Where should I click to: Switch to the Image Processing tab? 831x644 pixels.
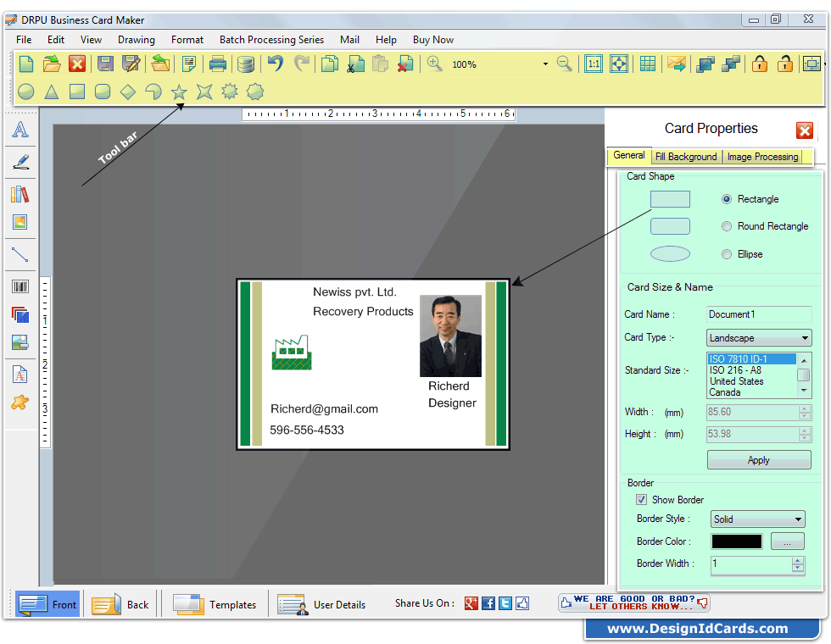[x=762, y=157]
